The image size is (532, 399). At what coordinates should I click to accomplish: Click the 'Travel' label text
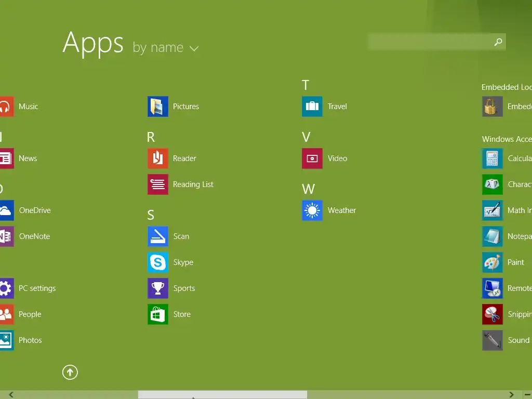point(337,107)
